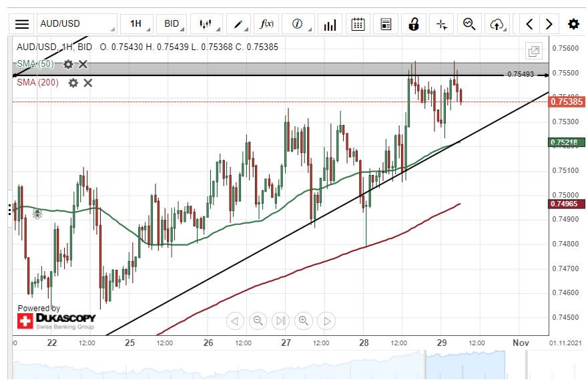
Task: Click the highlighted range in overview navigator
Action: coord(466,367)
